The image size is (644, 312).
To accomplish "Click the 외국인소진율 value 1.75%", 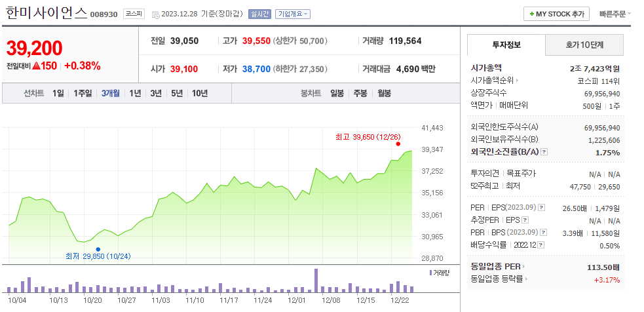I will click(x=608, y=153).
